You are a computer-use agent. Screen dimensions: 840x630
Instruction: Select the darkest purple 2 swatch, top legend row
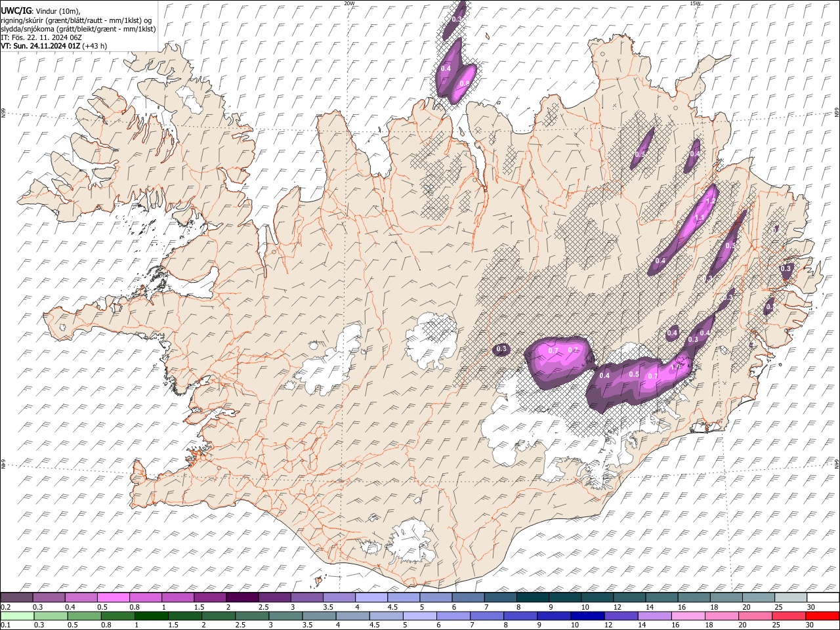(242, 598)
